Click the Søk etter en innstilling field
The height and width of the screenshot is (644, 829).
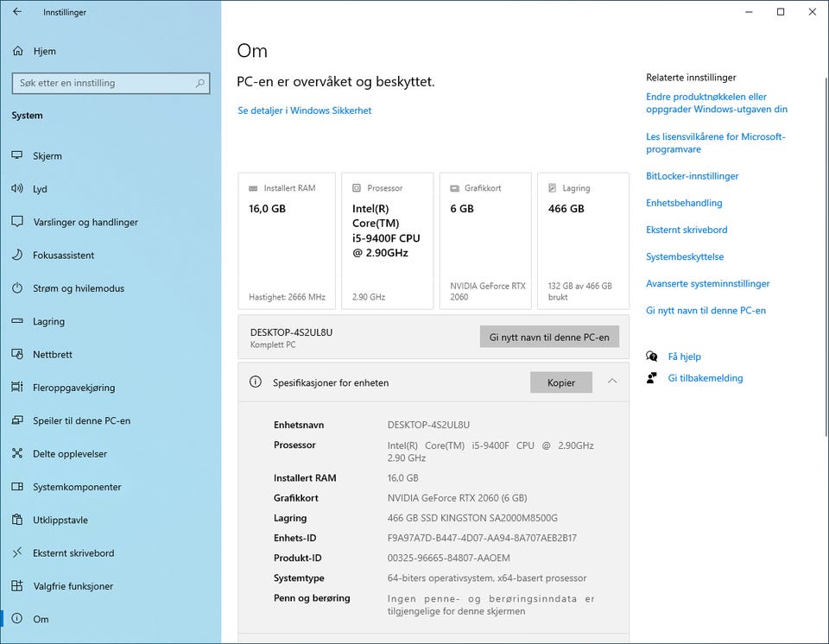pos(111,83)
